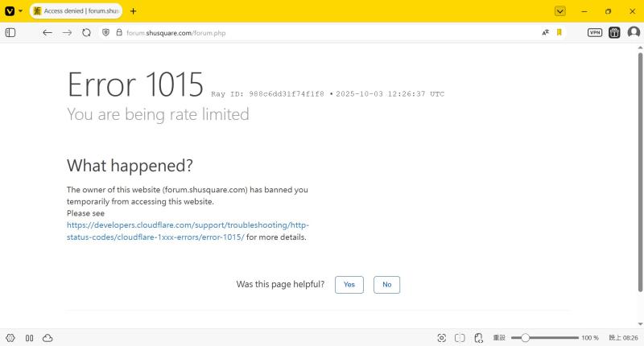644x346 pixels.
Task: Adjust the page zoom slider
Action: pyautogui.click(x=526, y=338)
